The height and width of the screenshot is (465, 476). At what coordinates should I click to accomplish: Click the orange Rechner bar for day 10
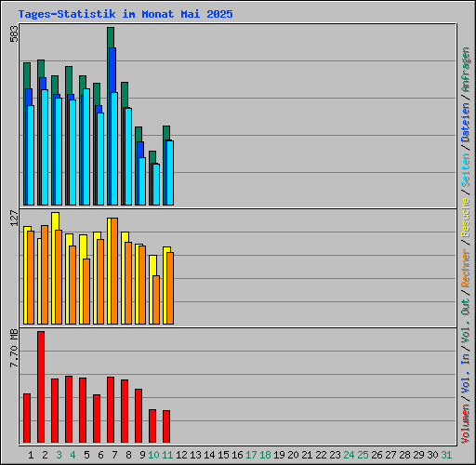156,299
